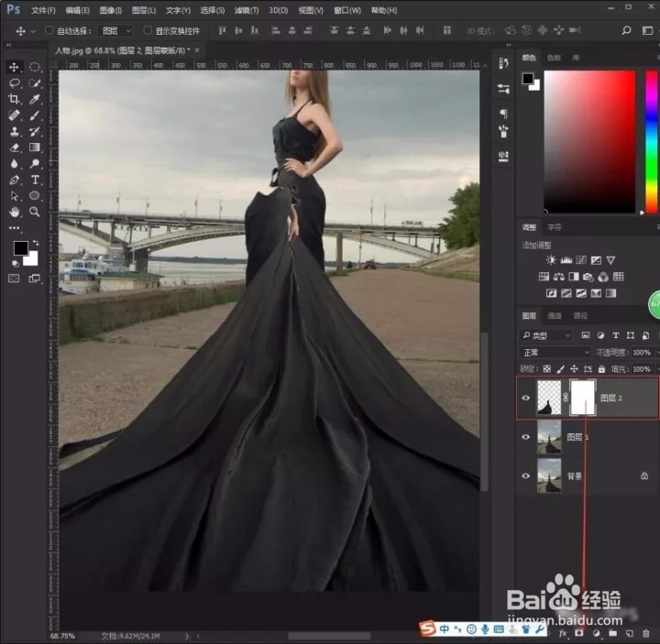Screen dimensions: 660x644
Task: Select the Path Selection tool
Action: pyautogui.click(x=14, y=196)
